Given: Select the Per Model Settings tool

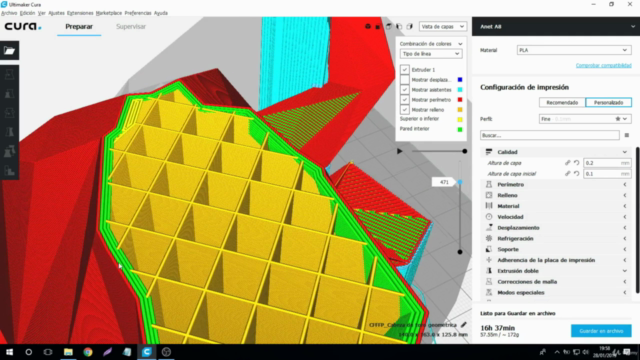Looking at the screenshot, I should [9, 151].
